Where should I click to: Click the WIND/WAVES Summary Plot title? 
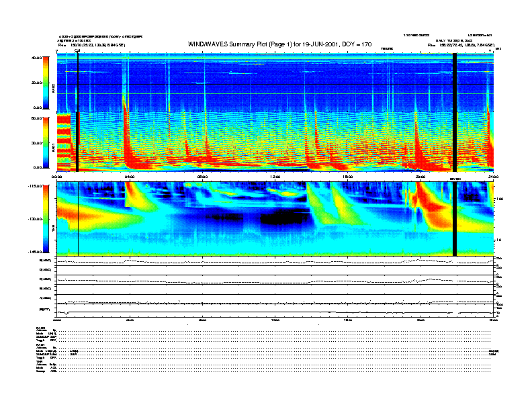pyautogui.click(x=279, y=44)
